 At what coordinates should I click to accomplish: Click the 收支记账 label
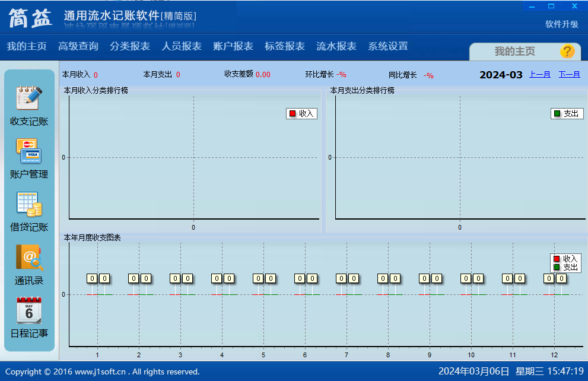coord(29,122)
